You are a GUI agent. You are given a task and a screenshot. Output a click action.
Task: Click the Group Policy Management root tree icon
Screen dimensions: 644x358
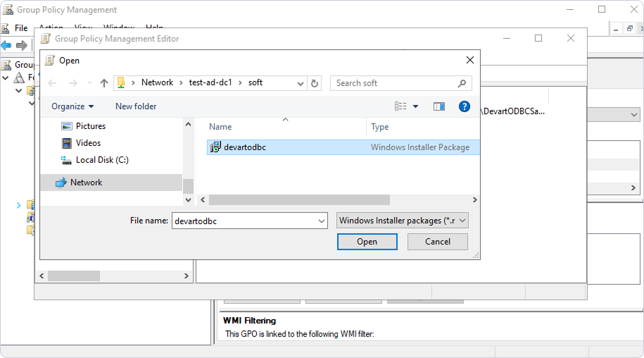pos(6,65)
